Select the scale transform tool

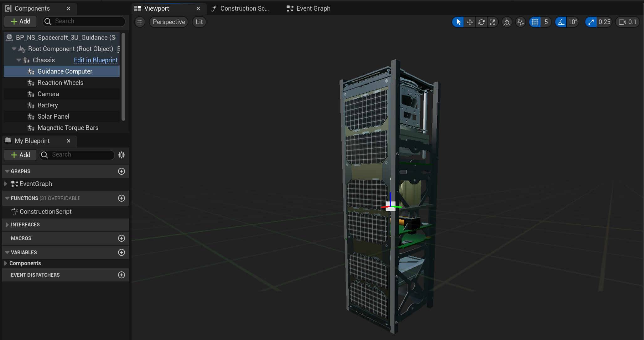pos(493,22)
